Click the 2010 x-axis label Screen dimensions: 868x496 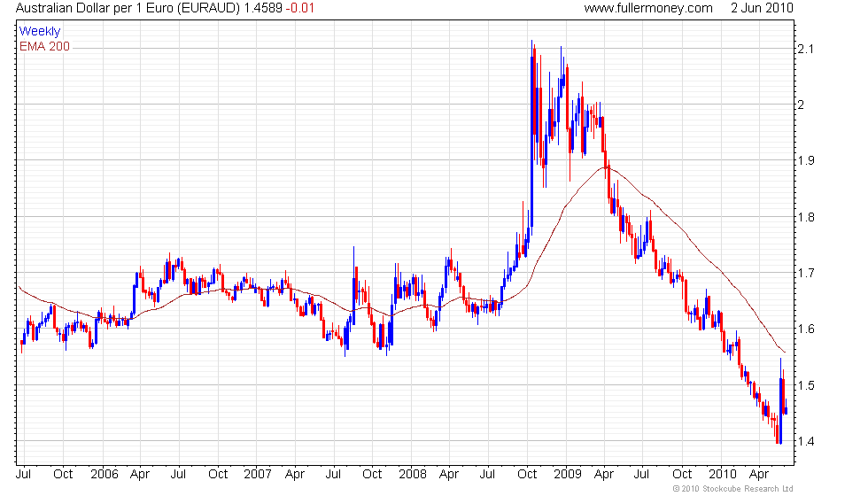tap(723, 475)
